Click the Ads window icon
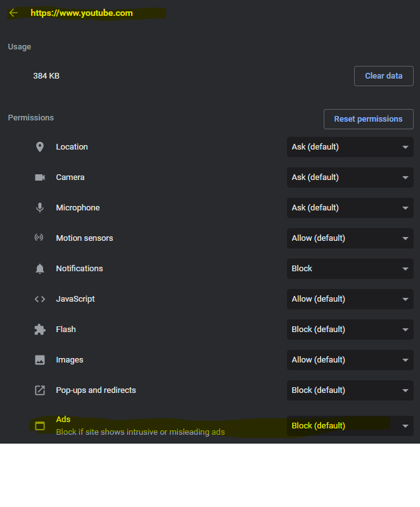Screen dimensions: 420x507 tap(40, 426)
